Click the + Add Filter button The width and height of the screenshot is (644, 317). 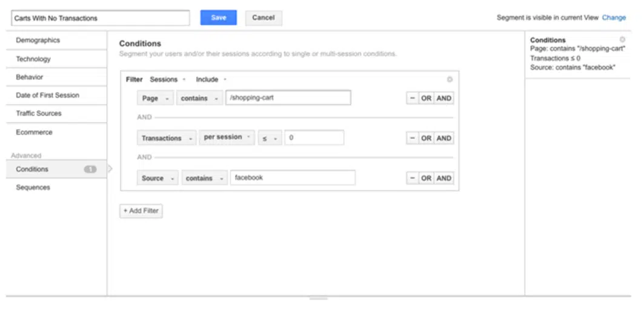click(x=141, y=211)
